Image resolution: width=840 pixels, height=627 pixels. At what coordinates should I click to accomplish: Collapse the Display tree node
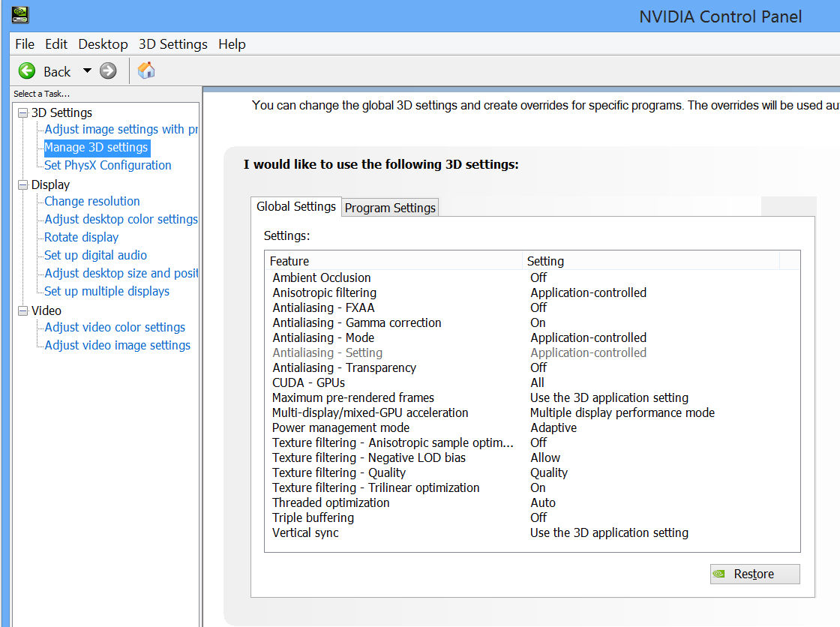[x=23, y=185]
